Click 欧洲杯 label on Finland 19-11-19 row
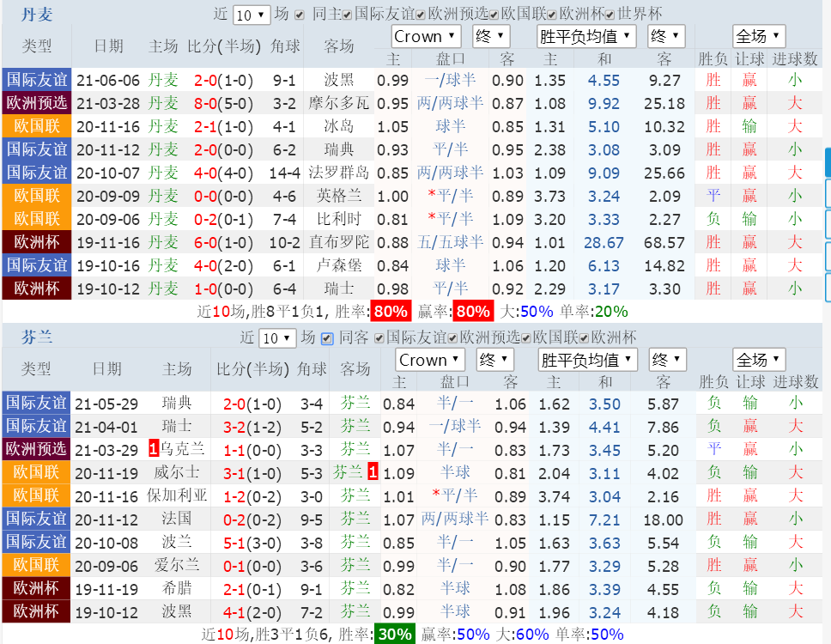 [36, 588]
